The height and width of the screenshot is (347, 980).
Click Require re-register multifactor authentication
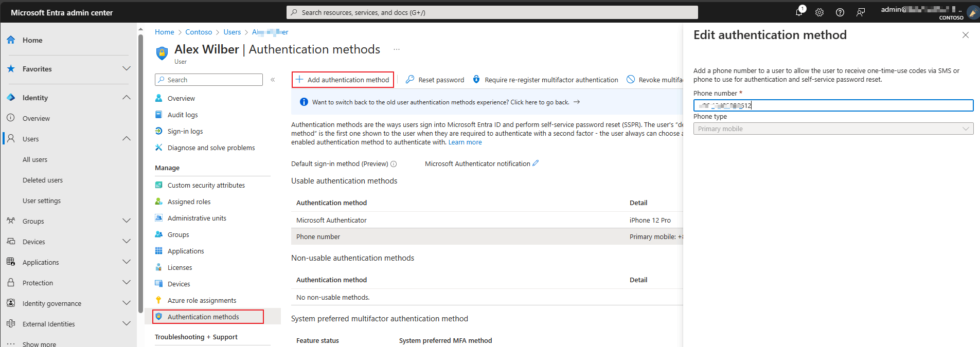click(x=545, y=80)
